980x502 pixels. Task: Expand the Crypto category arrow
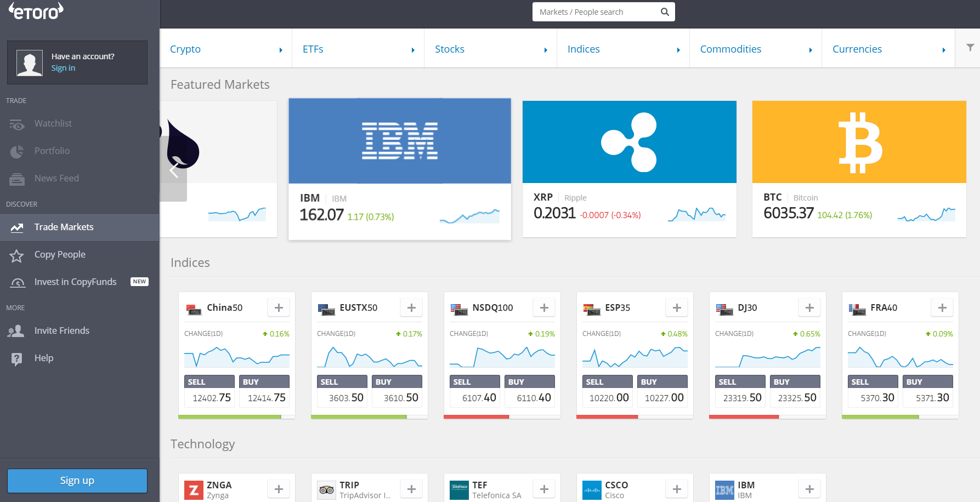[x=281, y=50]
